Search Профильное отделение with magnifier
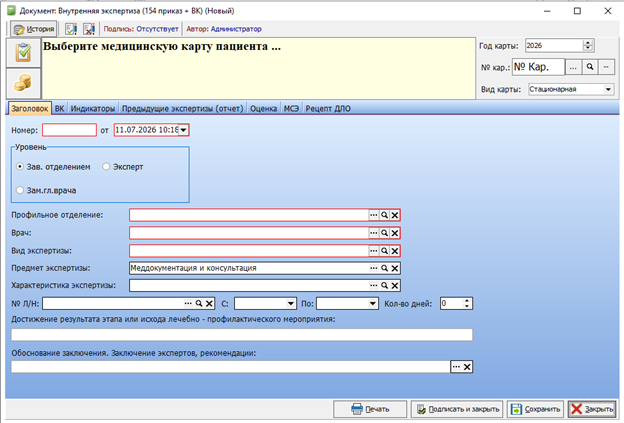Image resolution: width=624 pixels, height=423 pixels. (x=384, y=215)
